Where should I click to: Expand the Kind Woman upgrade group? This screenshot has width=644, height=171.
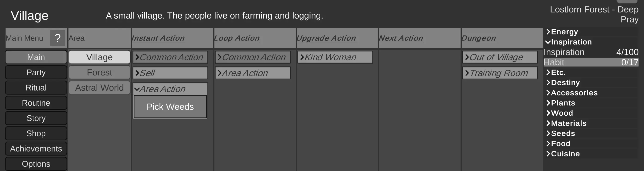pyautogui.click(x=335, y=57)
